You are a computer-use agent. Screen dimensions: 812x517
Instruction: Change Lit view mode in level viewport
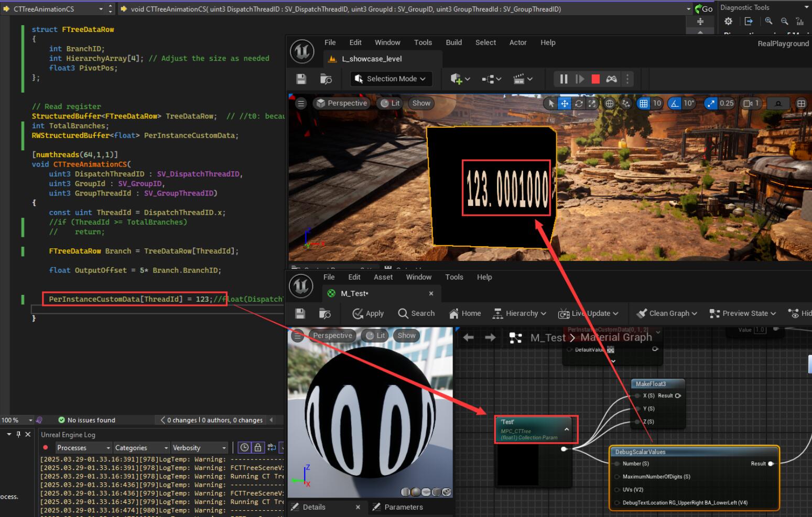coord(390,103)
